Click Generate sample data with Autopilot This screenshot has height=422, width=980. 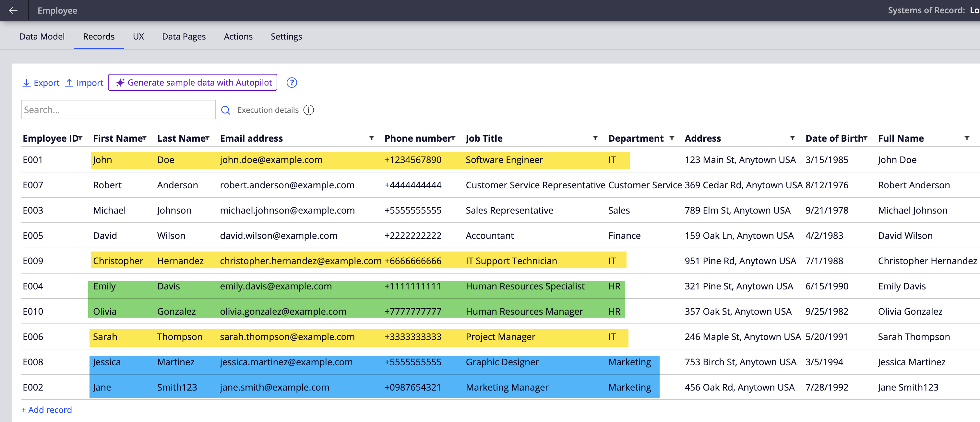pos(193,83)
